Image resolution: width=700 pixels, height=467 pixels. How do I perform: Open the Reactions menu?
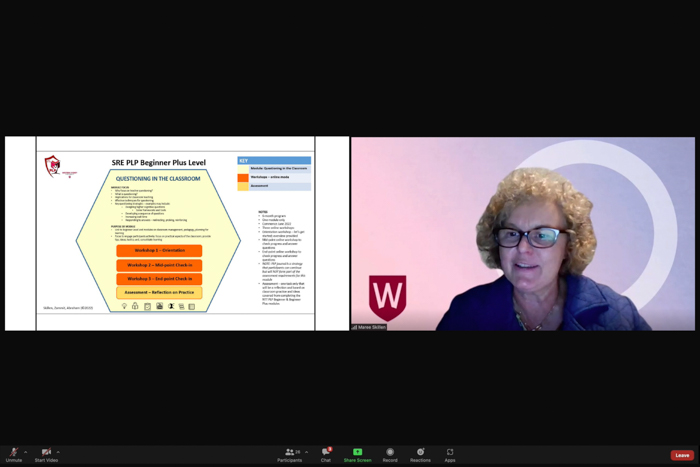click(421, 455)
